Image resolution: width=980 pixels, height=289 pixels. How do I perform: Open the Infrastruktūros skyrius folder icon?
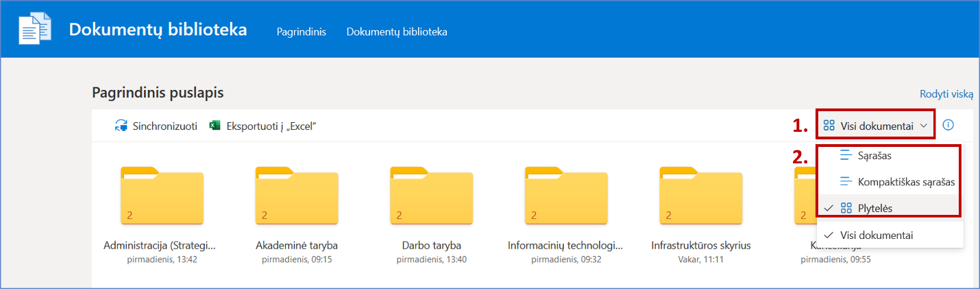[700, 196]
